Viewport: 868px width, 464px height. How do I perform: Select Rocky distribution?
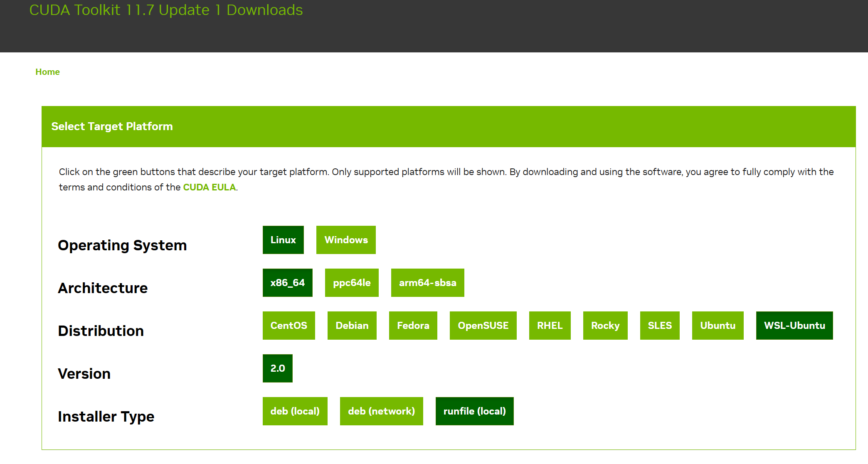point(605,326)
